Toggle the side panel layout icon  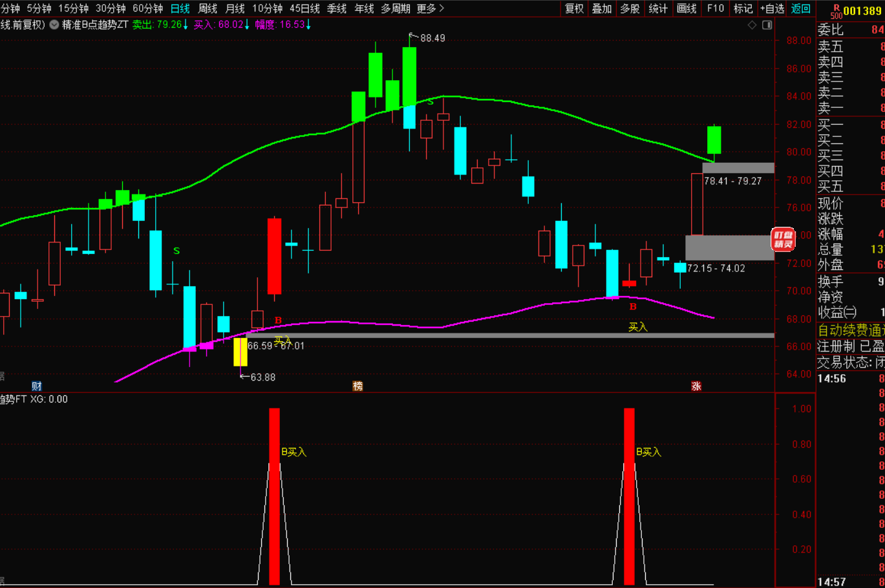(x=767, y=25)
